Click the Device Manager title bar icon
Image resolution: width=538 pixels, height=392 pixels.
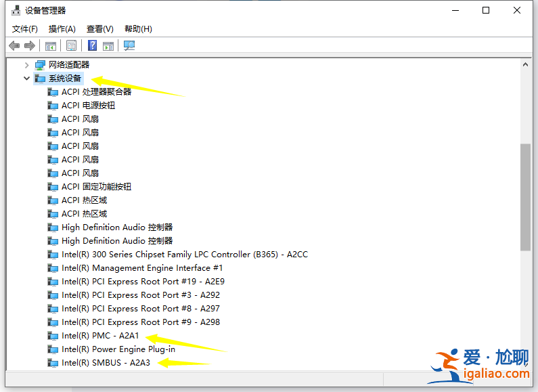click(16, 11)
